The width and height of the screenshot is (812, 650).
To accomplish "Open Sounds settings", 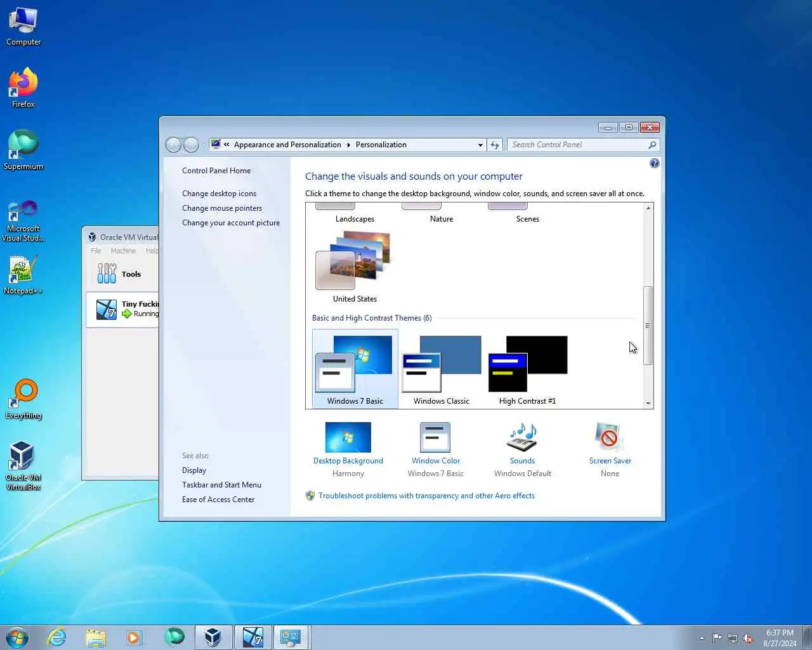I will coord(522,449).
